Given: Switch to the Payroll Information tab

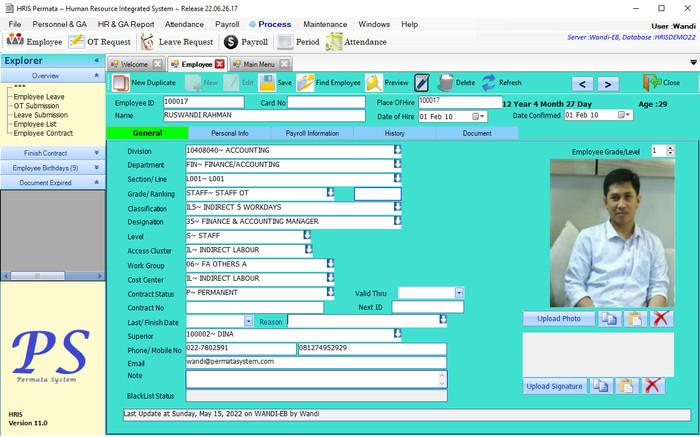Looking at the screenshot, I should click(x=311, y=133).
